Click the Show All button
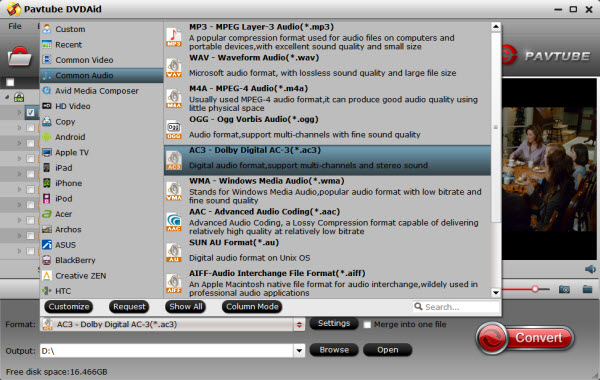Viewport: 600px width, 380px height. 186,307
